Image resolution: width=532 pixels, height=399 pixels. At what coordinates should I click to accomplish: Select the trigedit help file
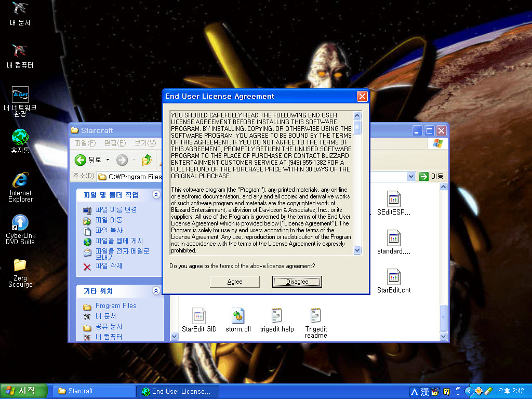click(277, 320)
